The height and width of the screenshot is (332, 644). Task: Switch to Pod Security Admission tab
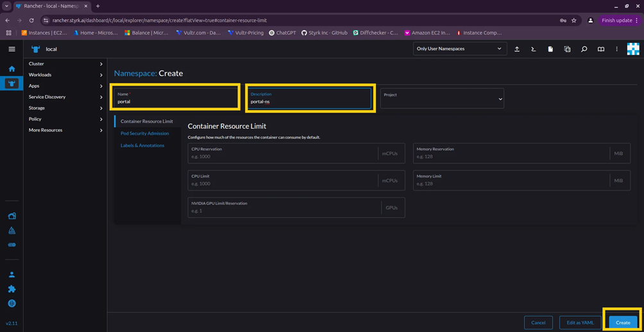pos(144,133)
